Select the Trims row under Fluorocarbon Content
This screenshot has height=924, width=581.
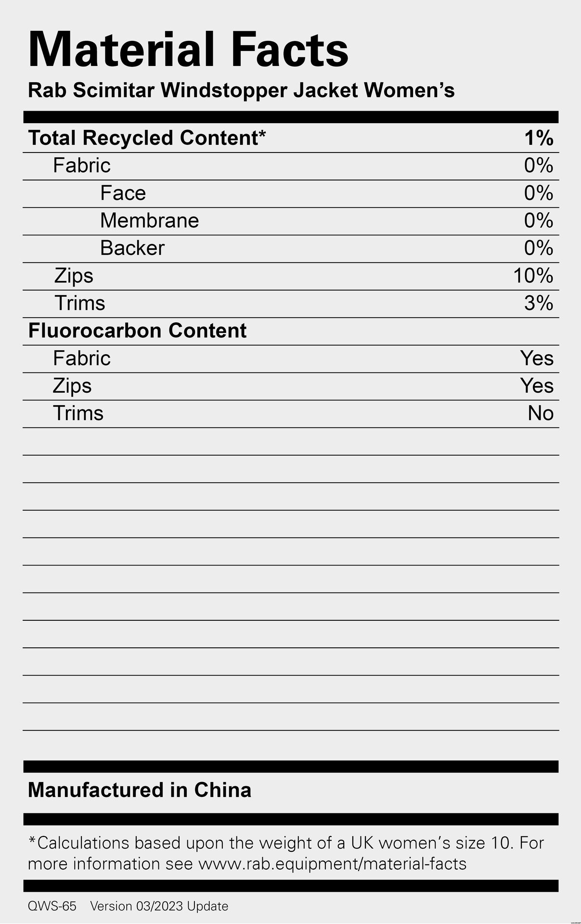tap(291, 414)
